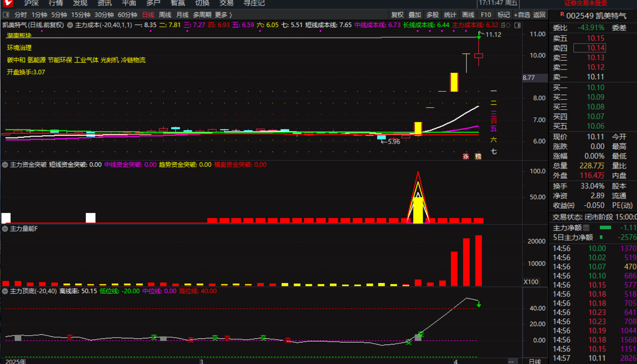Click the +自选 add to watchlist button
637x364 pixels.
[x=522, y=15]
